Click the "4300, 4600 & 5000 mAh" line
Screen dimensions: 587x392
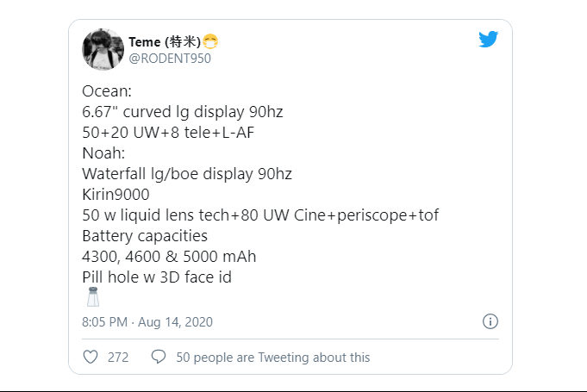tap(169, 257)
